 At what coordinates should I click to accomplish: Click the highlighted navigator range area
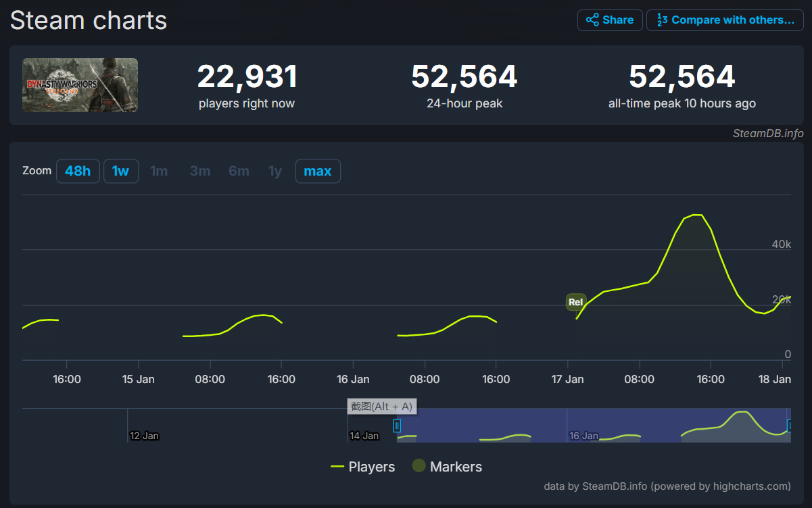(x=593, y=425)
